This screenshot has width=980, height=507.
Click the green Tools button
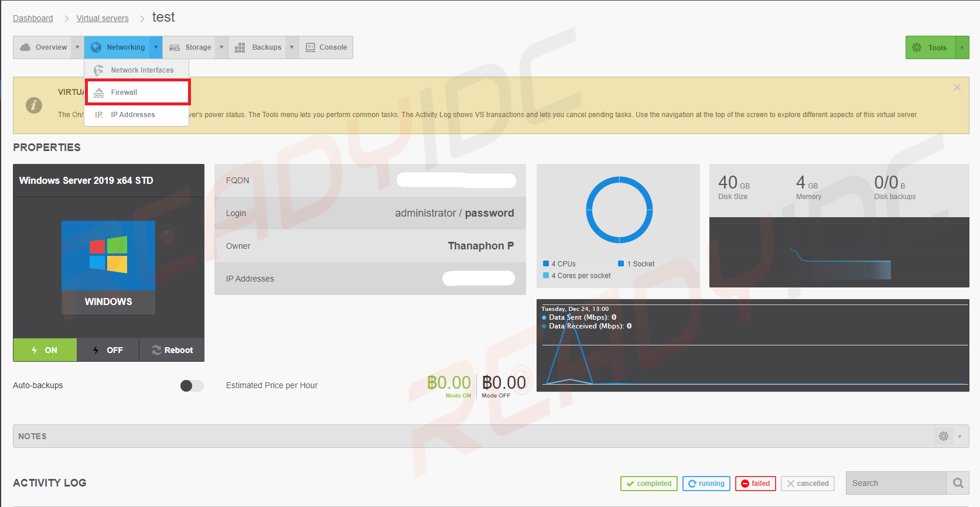coord(931,48)
